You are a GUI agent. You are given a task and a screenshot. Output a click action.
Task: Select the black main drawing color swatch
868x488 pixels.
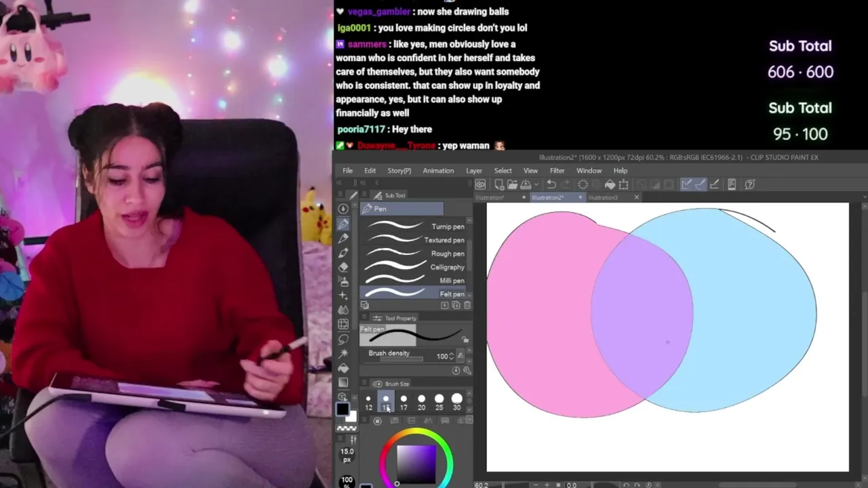(342, 409)
